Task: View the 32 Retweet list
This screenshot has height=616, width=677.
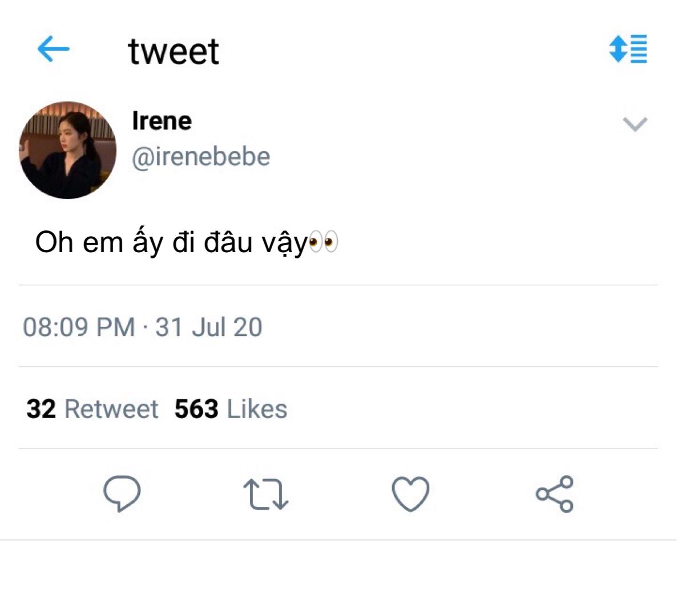Action: click(x=92, y=408)
